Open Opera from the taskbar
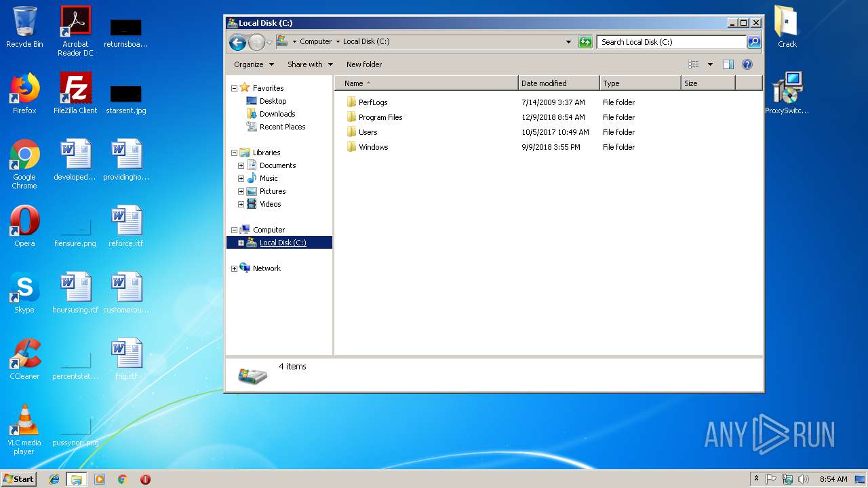Viewport: 868px width, 488px height. pos(145,479)
